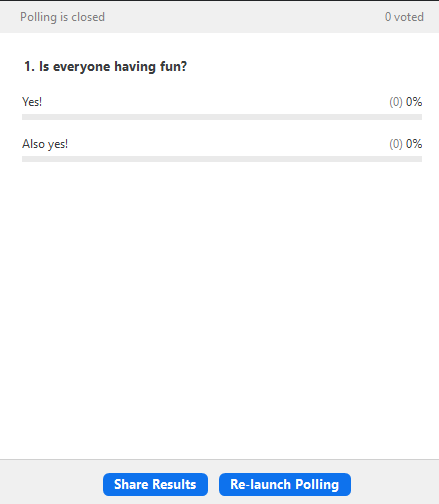Image resolution: width=439 pixels, height=504 pixels.
Task: Re-launch the polling
Action: pyautogui.click(x=285, y=484)
